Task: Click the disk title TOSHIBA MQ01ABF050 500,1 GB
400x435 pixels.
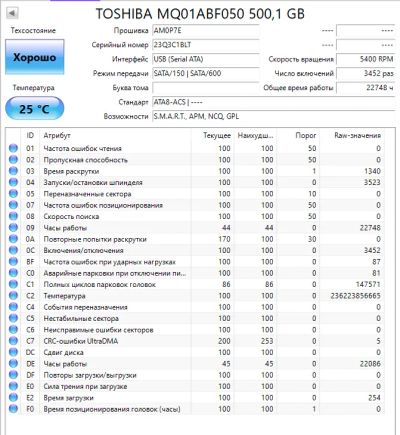Action: tap(200, 14)
